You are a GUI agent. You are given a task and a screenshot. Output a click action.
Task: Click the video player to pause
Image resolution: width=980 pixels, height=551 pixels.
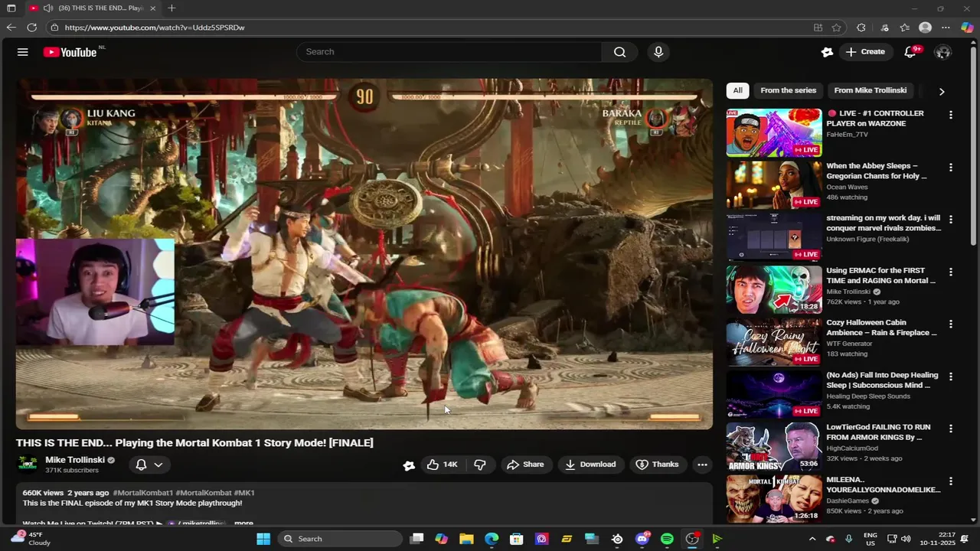(x=364, y=253)
